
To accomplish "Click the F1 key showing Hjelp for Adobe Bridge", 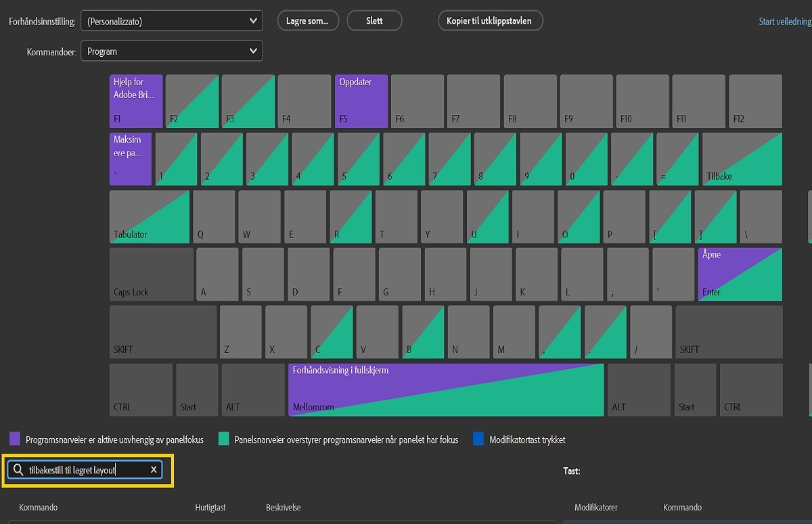I will (x=135, y=101).
